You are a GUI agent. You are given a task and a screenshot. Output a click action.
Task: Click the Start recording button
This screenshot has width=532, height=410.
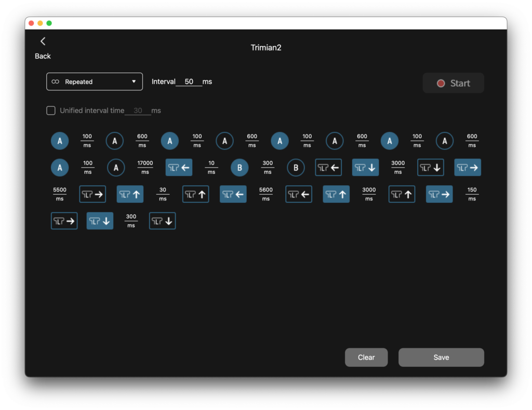click(453, 83)
